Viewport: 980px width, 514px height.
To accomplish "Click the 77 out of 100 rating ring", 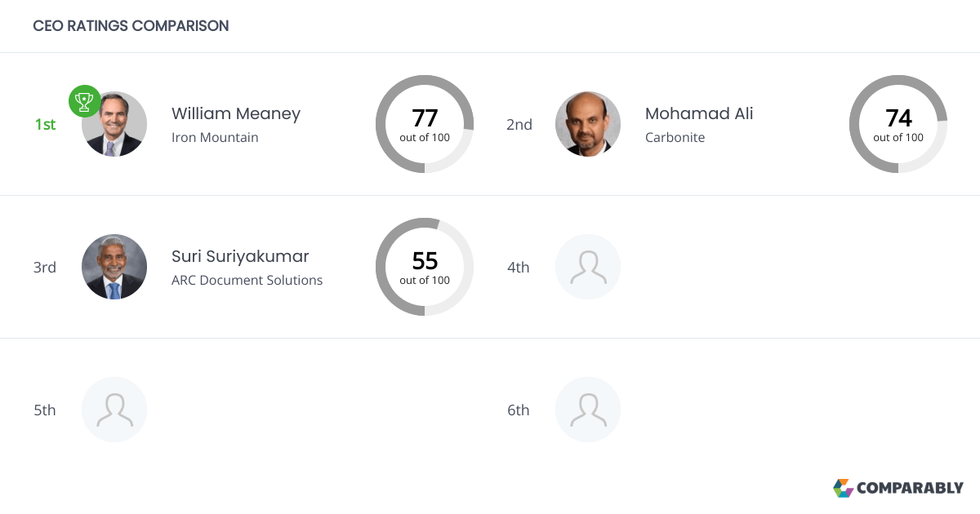I will [x=425, y=124].
